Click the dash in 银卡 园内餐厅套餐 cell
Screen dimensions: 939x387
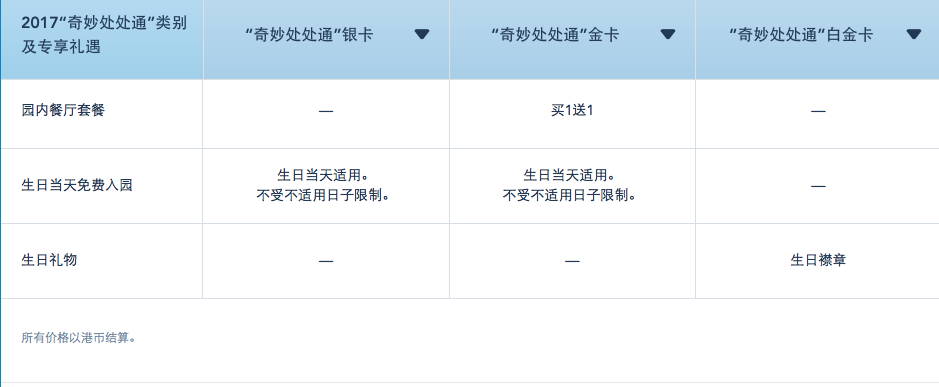[x=326, y=111]
